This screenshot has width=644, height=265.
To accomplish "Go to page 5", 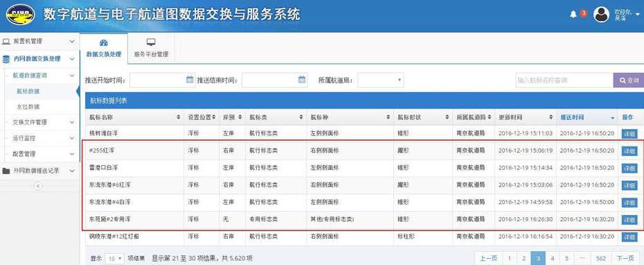I will pyautogui.click(x=566, y=259).
